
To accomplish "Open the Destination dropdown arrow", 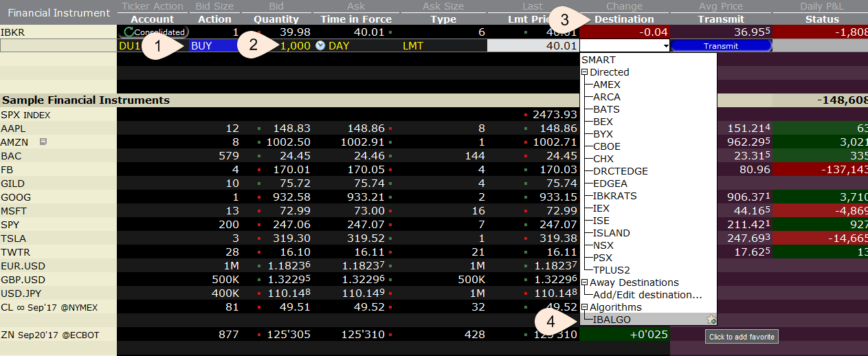I will pyautogui.click(x=665, y=46).
